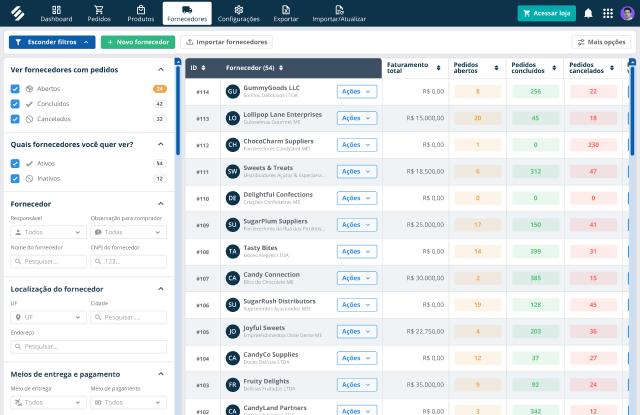Go to the Pedidos tab

[99, 13]
